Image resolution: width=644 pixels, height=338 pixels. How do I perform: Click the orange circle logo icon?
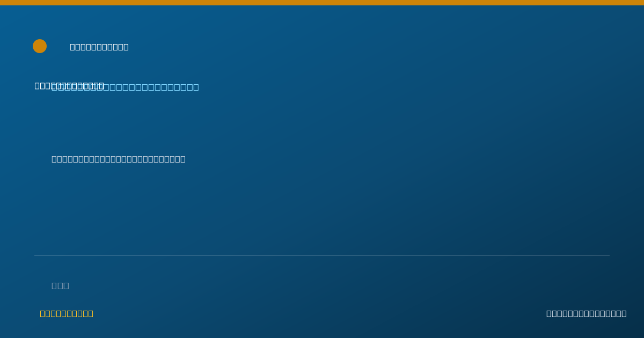pos(40,46)
